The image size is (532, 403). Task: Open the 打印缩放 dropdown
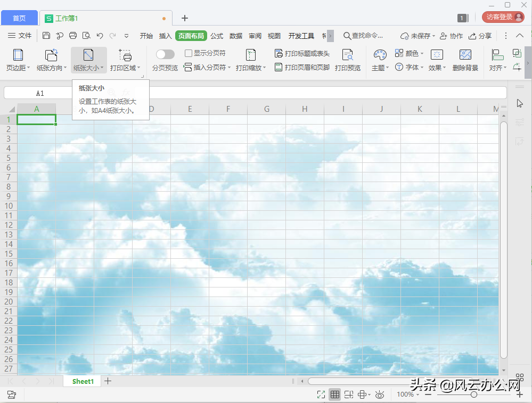(x=251, y=60)
